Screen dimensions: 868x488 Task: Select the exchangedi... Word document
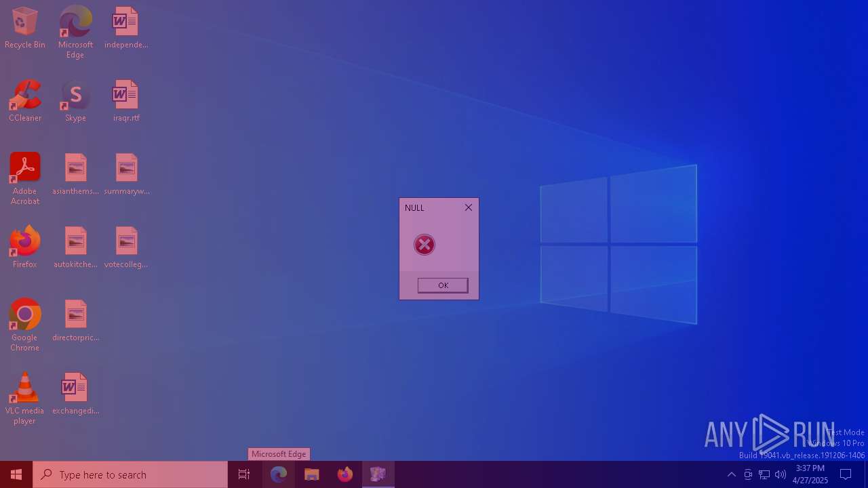coord(75,393)
